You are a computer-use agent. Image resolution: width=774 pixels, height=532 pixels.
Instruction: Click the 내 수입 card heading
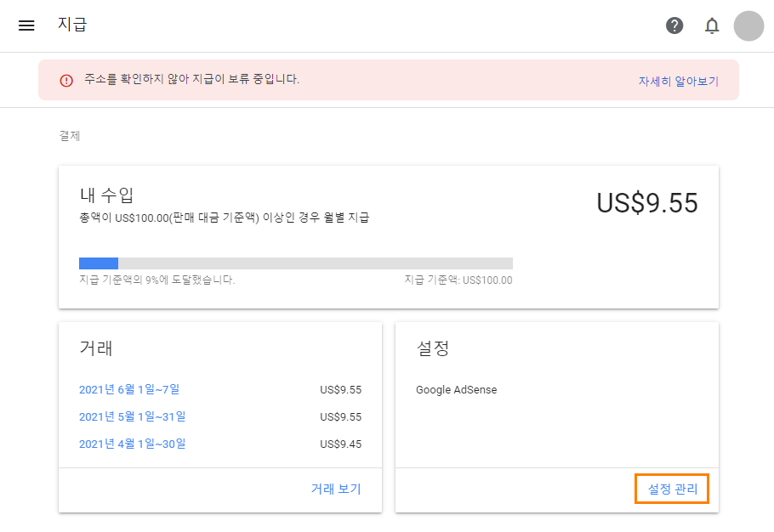coord(106,195)
